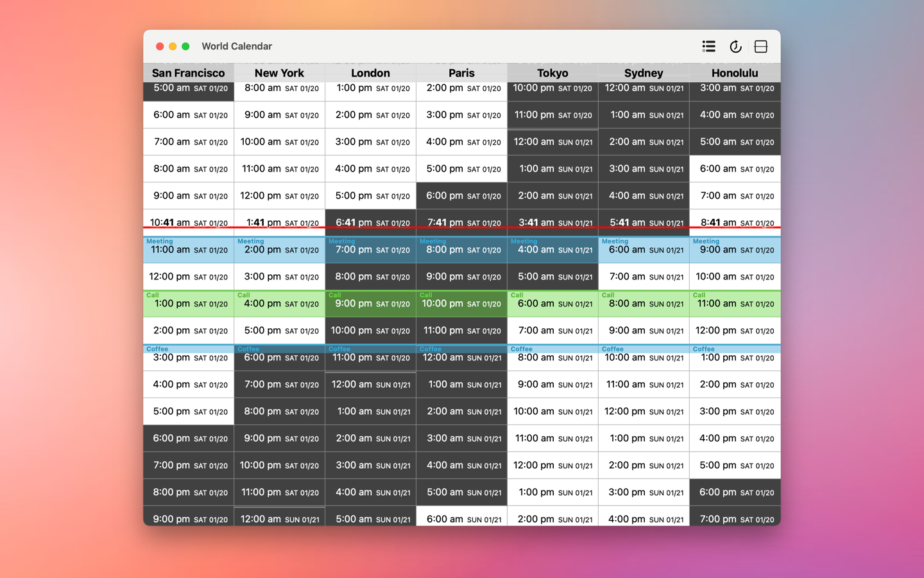Select the San Francisco column header

189,73
